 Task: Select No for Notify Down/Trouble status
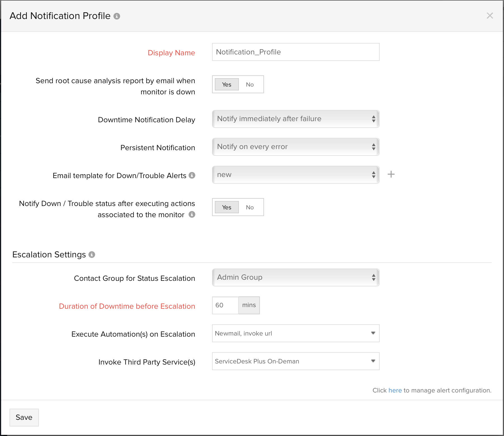point(250,207)
